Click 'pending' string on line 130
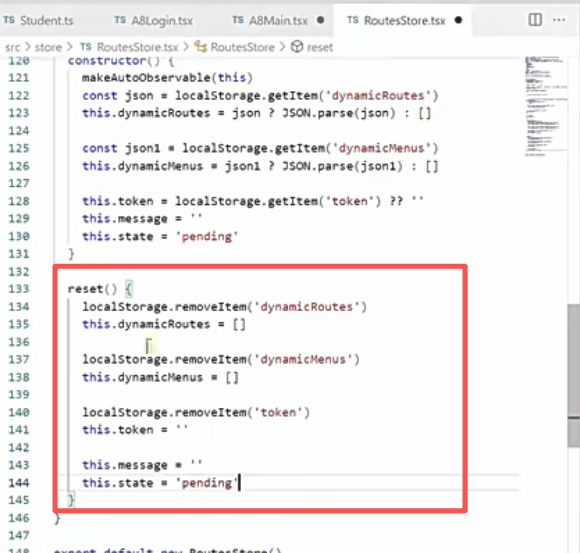The image size is (580, 553). (x=207, y=236)
